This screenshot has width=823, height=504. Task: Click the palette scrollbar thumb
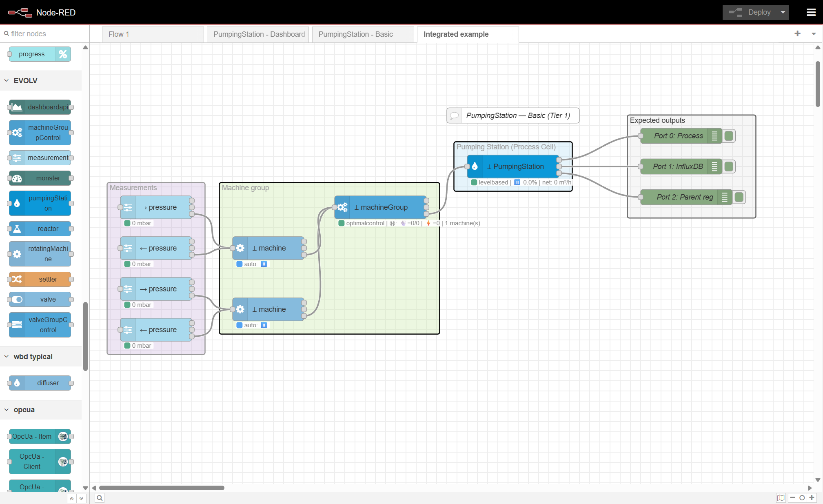coord(85,337)
